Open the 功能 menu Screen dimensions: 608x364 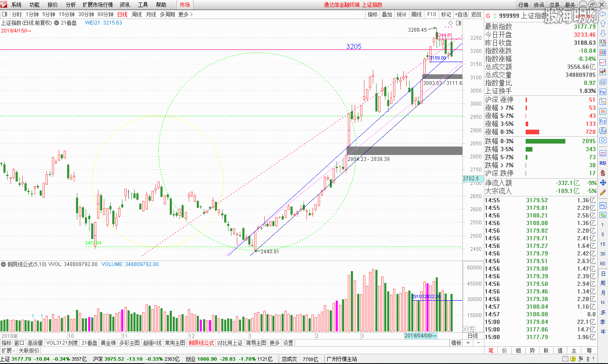35,5
